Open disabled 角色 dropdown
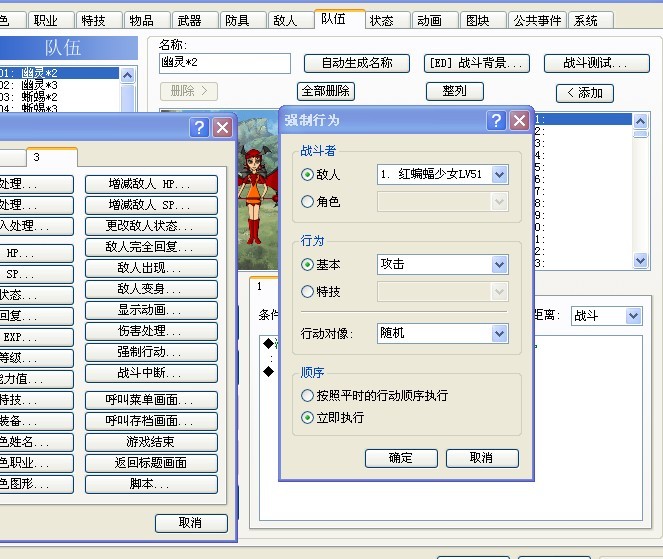The image size is (663, 559). coord(442,202)
